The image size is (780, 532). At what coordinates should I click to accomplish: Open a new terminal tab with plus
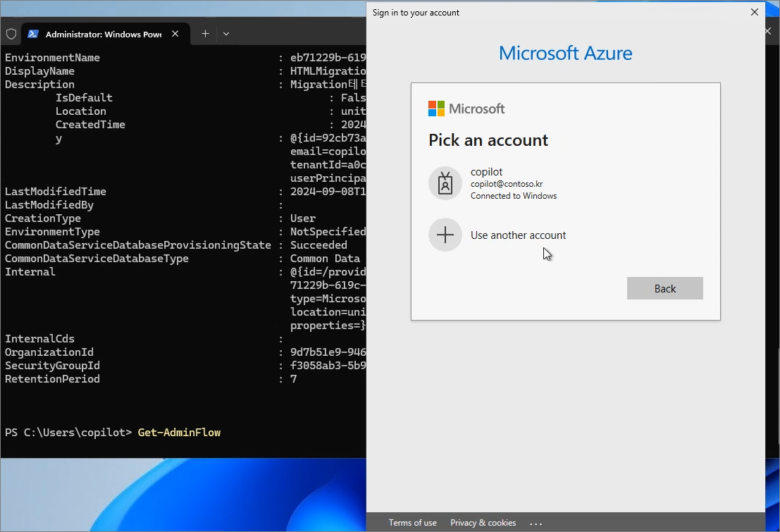pyautogui.click(x=205, y=34)
